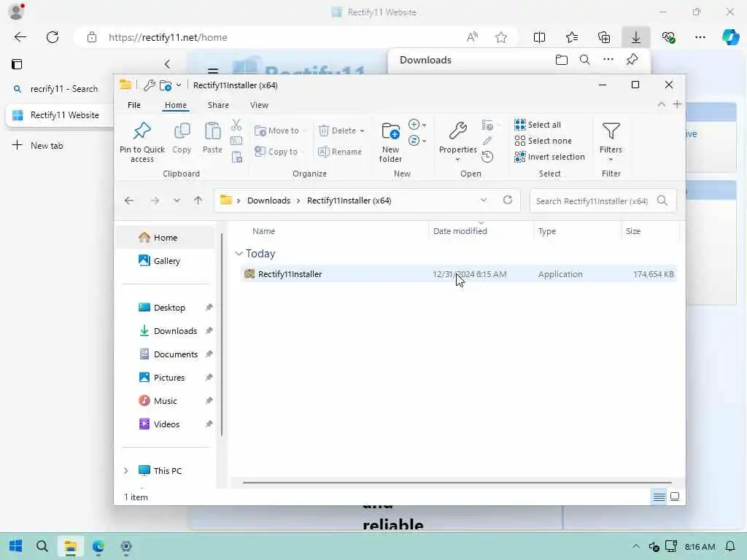Click Edge Copilot icon
Image resolution: width=747 pixels, height=560 pixels.
[730, 37]
